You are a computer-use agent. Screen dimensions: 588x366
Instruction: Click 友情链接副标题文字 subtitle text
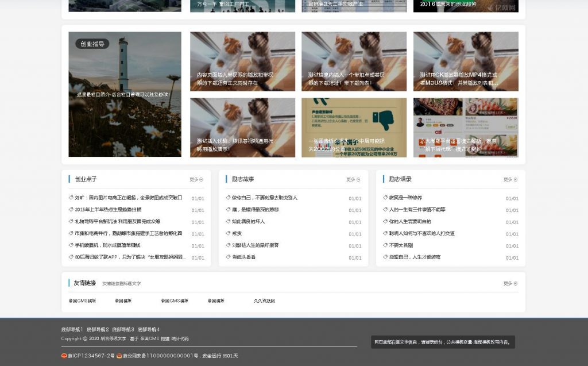coord(122,283)
